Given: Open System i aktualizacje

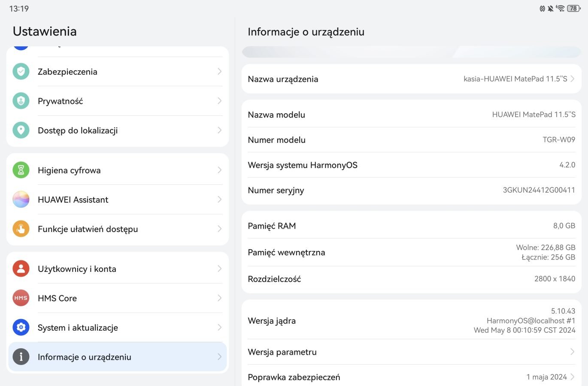Looking at the screenshot, I should pos(118,328).
